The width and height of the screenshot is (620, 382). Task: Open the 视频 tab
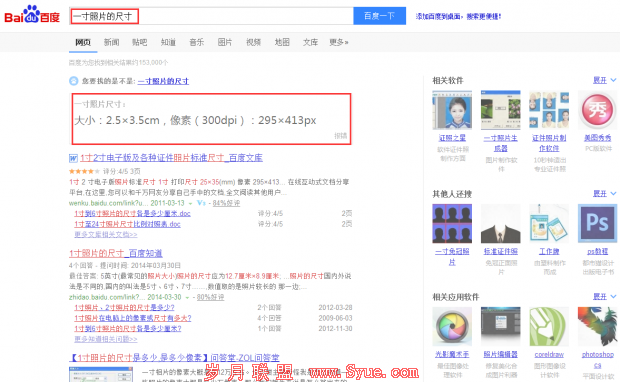pos(253,42)
